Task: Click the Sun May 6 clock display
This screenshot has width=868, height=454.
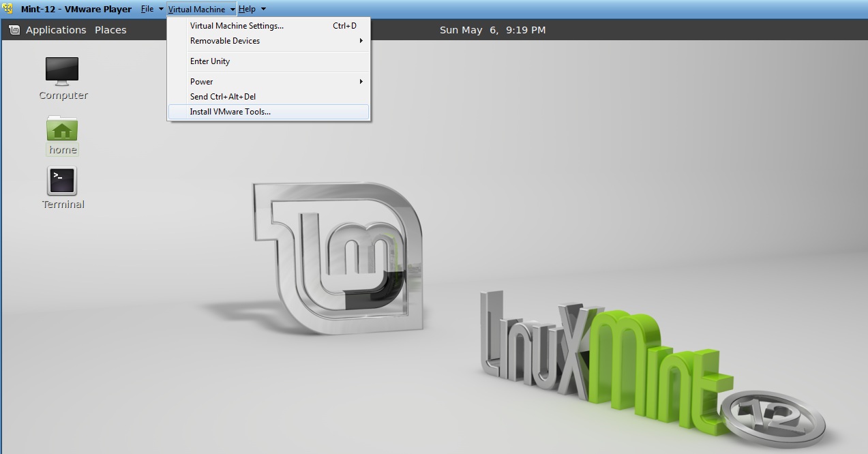Action: point(492,29)
